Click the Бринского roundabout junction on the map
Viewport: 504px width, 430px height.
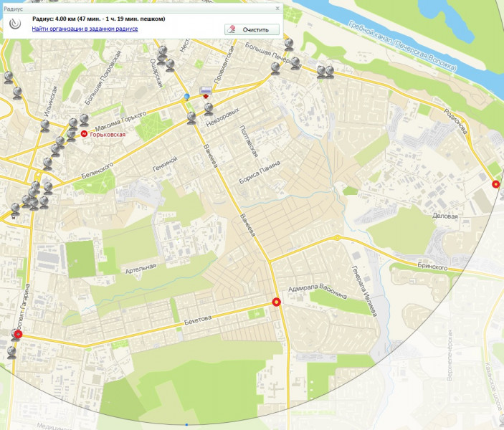(337, 238)
